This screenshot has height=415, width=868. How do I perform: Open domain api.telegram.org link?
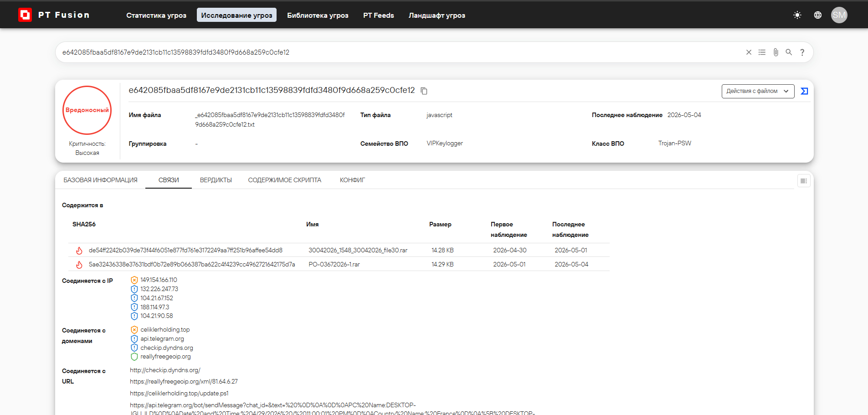[x=162, y=339]
